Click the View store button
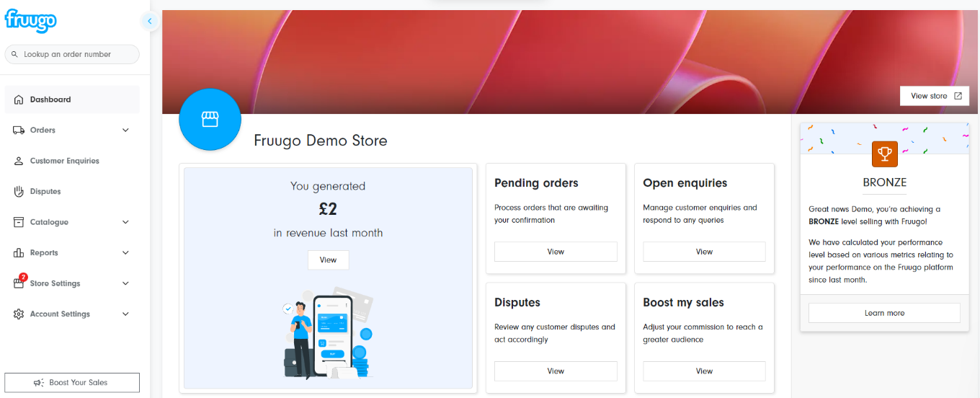The height and width of the screenshot is (398, 980). pos(935,96)
